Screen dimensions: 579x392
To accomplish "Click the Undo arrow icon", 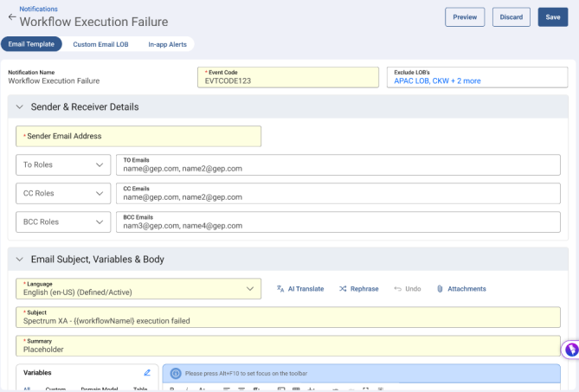I will [397, 289].
